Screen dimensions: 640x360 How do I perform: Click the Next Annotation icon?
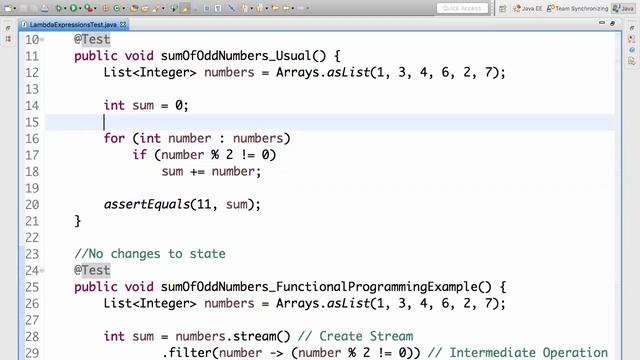pyautogui.click(x=244, y=8)
